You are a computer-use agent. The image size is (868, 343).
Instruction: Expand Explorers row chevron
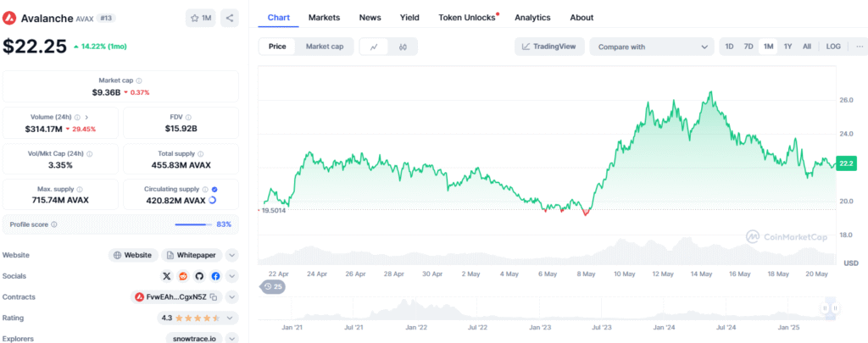coord(232,338)
